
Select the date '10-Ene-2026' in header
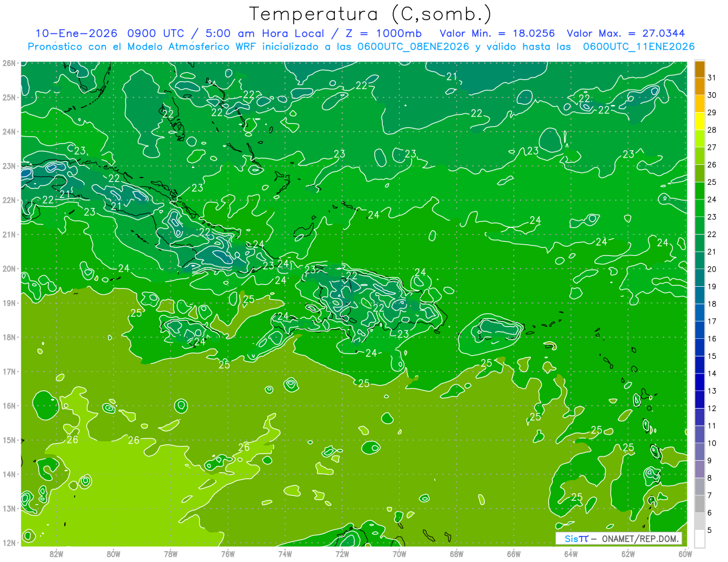point(76,33)
